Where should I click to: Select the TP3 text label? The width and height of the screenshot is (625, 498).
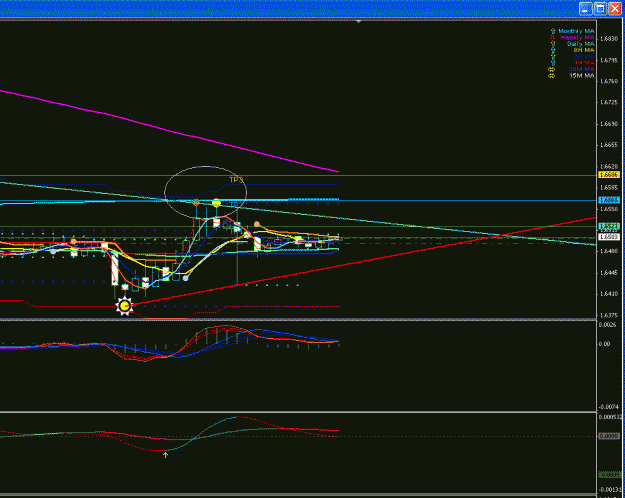pyautogui.click(x=236, y=180)
